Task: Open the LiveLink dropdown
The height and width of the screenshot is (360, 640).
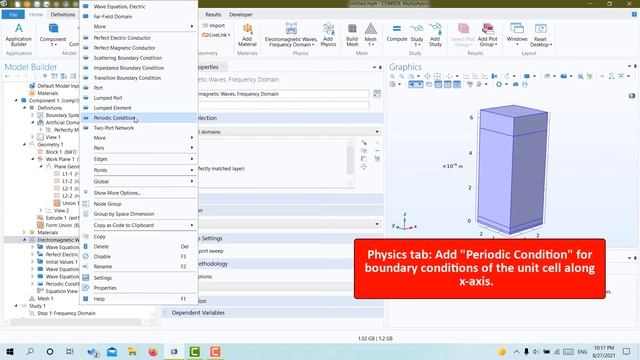Action: (216, 35)
